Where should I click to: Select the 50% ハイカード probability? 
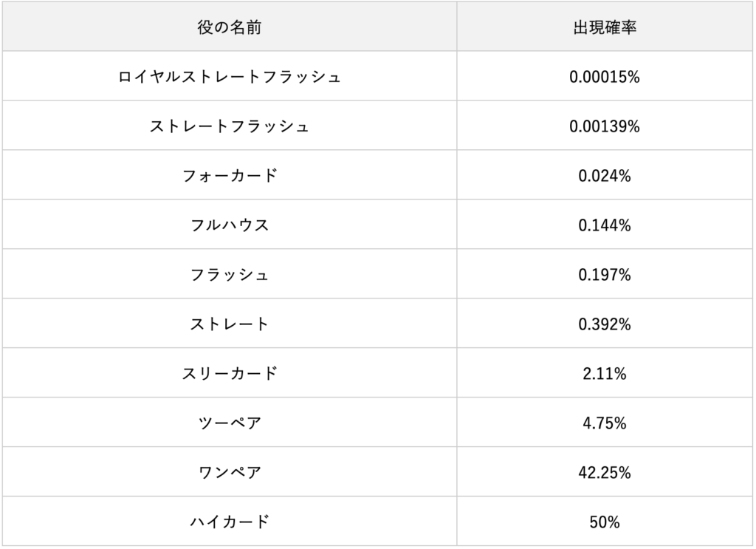605,522
